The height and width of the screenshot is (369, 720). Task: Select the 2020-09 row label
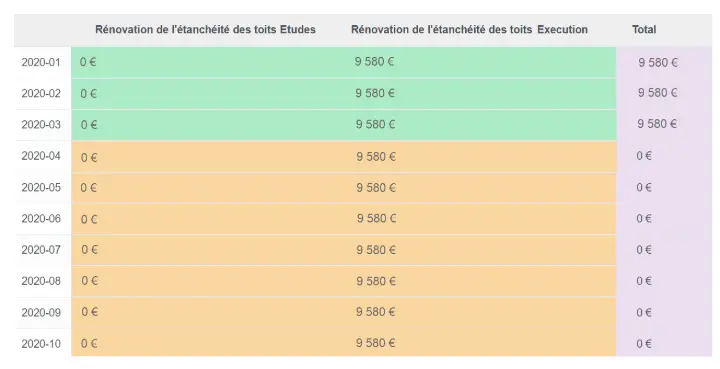(41, 312)
